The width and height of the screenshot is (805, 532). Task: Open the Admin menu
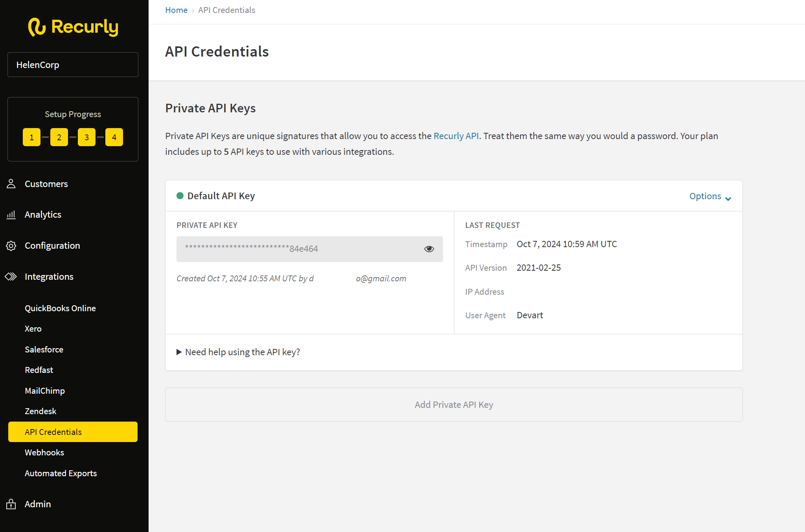point(38,504)
